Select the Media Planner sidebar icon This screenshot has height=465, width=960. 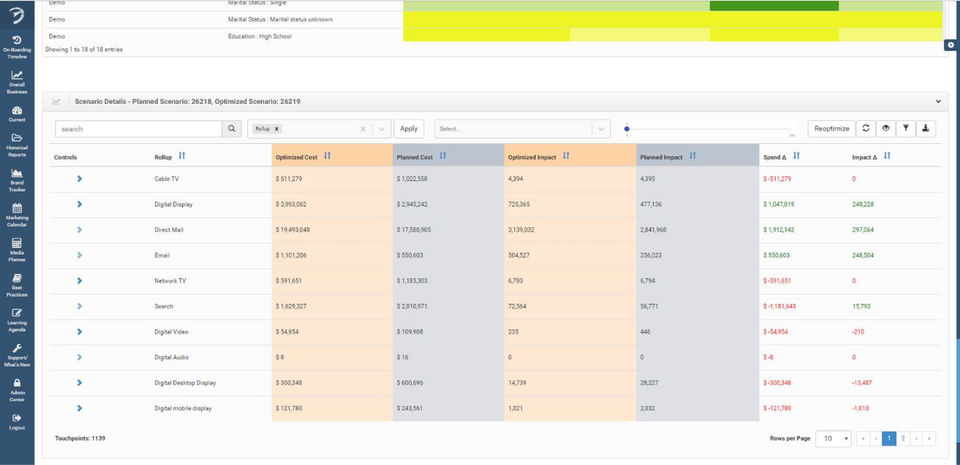(17, 250)
